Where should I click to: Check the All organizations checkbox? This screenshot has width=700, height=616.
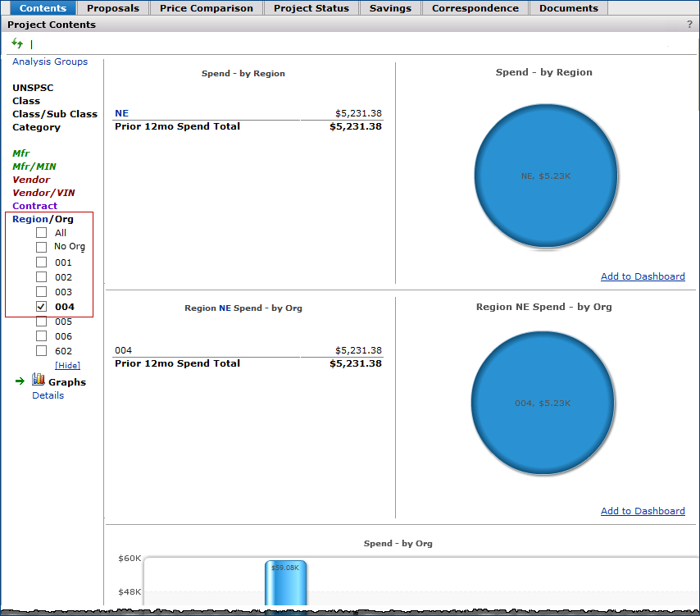click(41, 233)
